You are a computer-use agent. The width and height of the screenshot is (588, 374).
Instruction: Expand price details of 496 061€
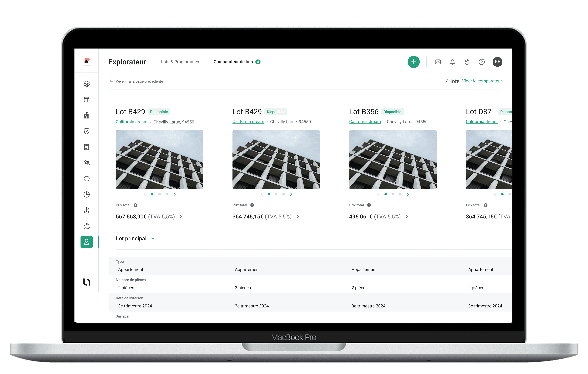[407, 217]
